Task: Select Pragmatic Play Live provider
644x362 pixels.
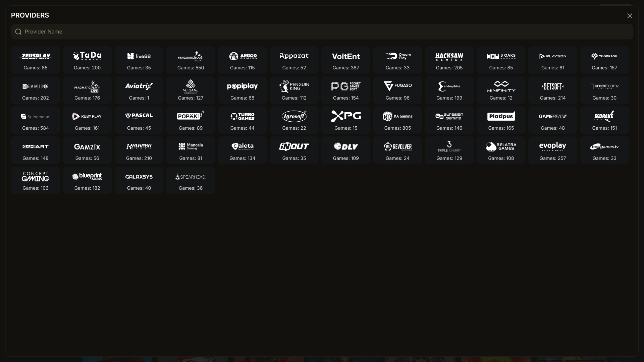Action: click(87, 90)
